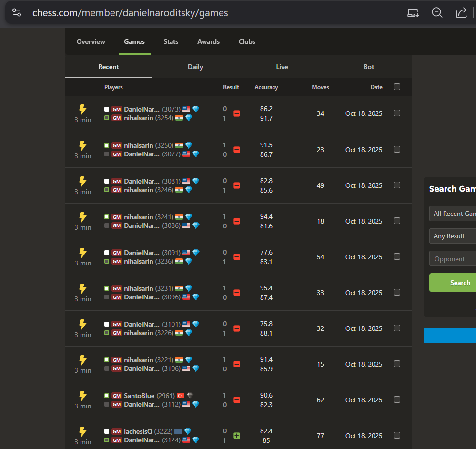
Task: Click the loss icon for 18-move game
Action: coord(237,221)
